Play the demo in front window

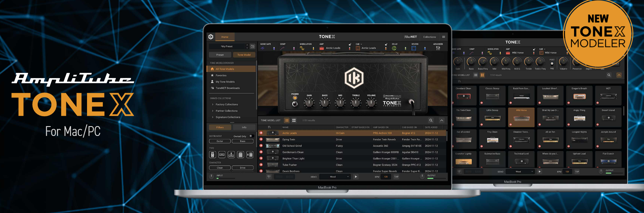point(356,177)
